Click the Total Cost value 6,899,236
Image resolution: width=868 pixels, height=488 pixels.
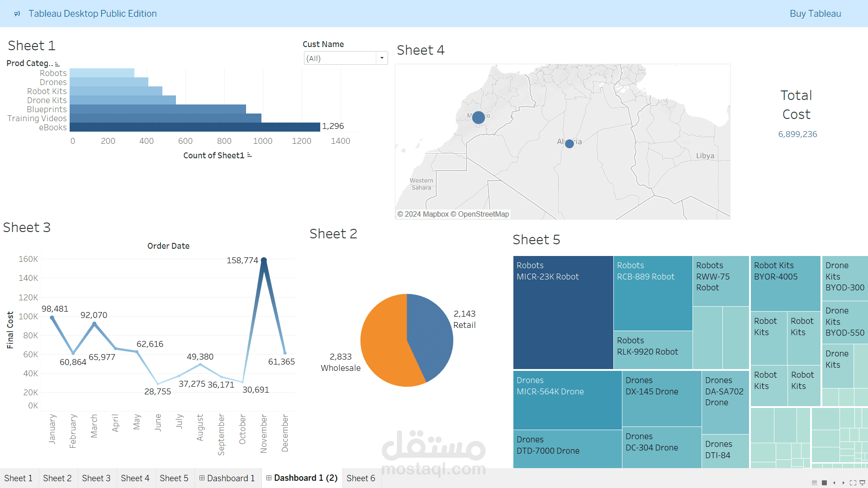coord(797,134)
